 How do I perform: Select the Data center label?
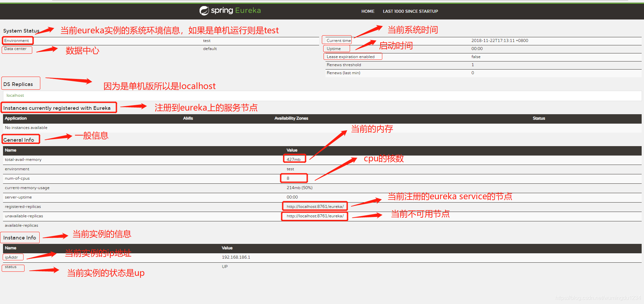[x=15, y=49]
